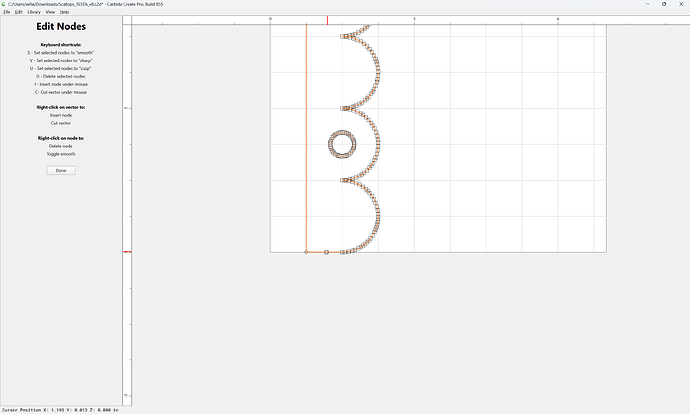Click the "Insert node" text
The height and width of the screenshot is (414, 690).
(61, 115)
